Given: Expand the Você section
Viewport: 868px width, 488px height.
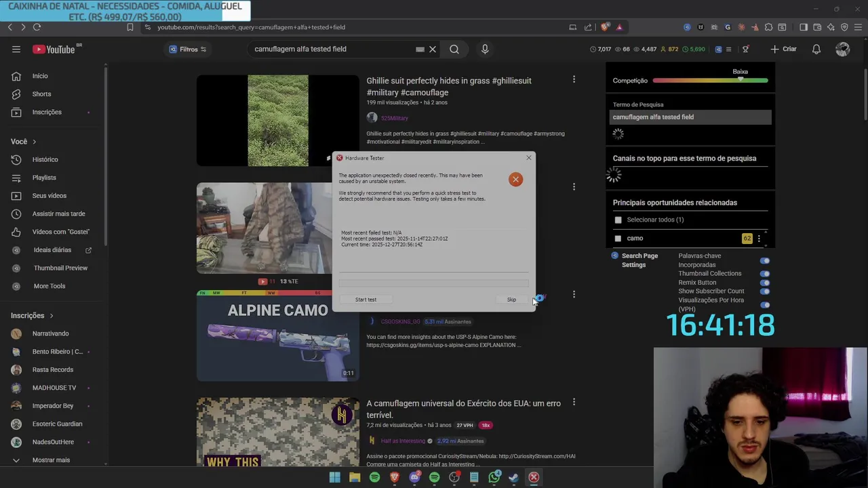Looking at the screenshot, I should coord(24,142).
